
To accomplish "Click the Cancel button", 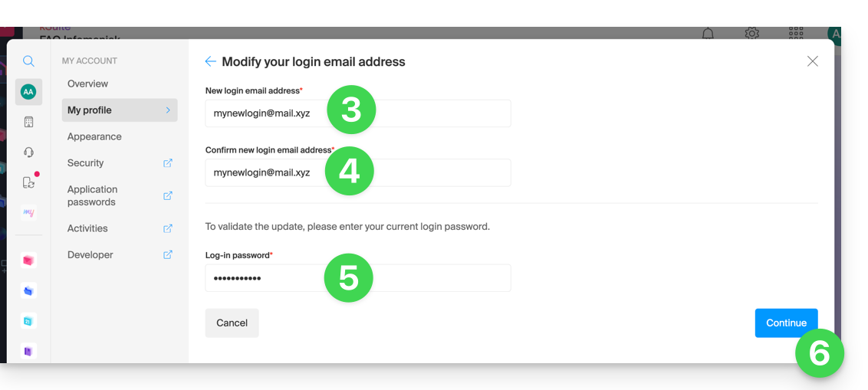I will 232,323.
